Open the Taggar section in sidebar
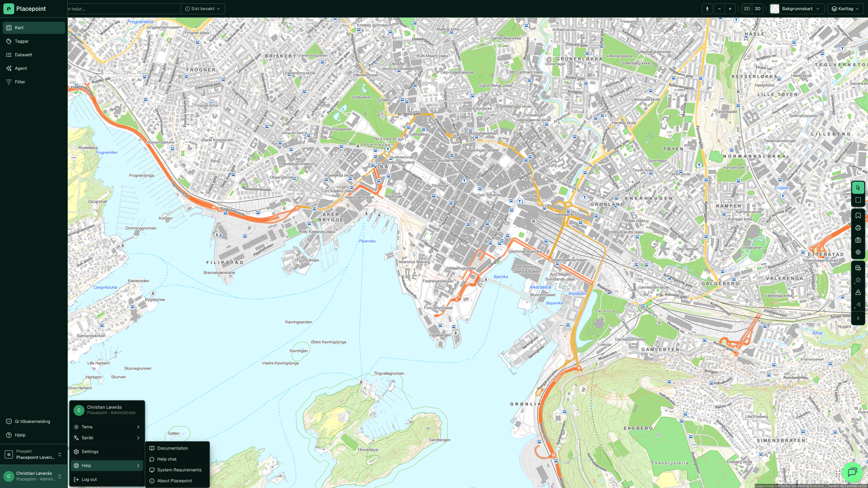 point(34,41)
